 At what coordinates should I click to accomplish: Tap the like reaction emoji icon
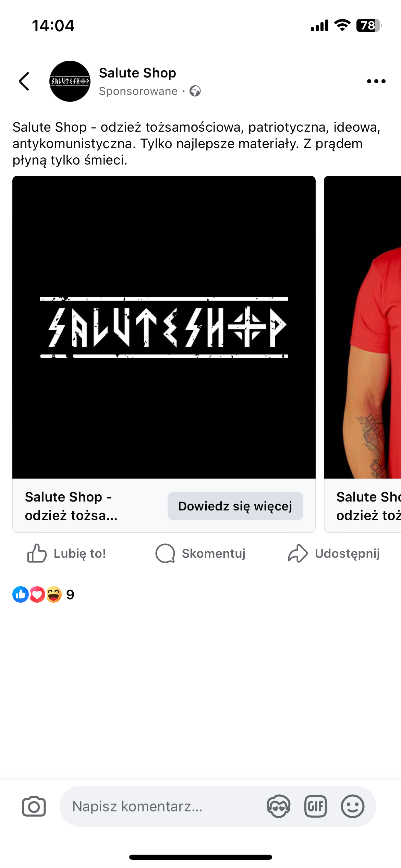pyautogui.click(x=21, y=594)
